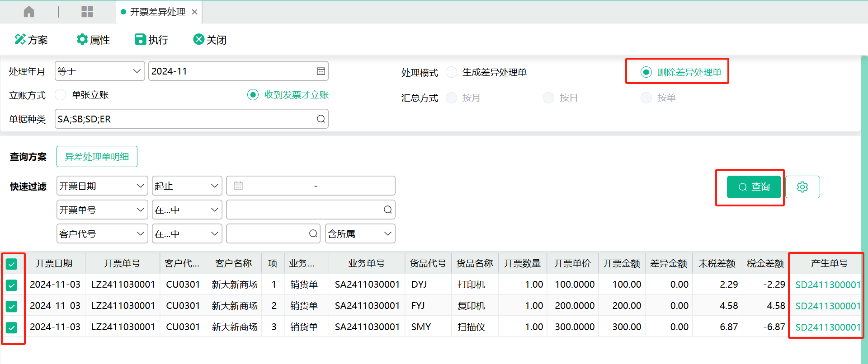This screenshot has width=868, height=364.
Task: Open the 起止 condition dropdown
Action: pos(187,186)
